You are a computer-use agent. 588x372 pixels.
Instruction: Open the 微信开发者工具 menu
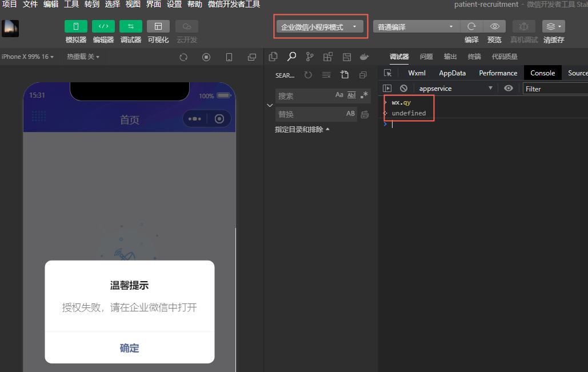234,4
